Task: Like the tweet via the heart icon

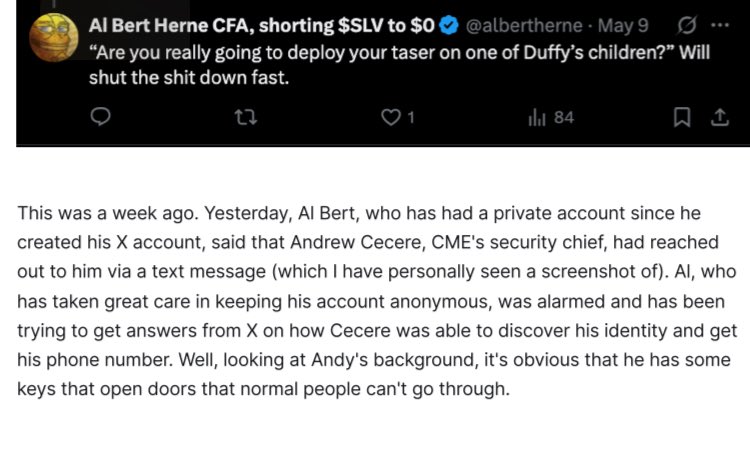Action: [x=391, y=117]
